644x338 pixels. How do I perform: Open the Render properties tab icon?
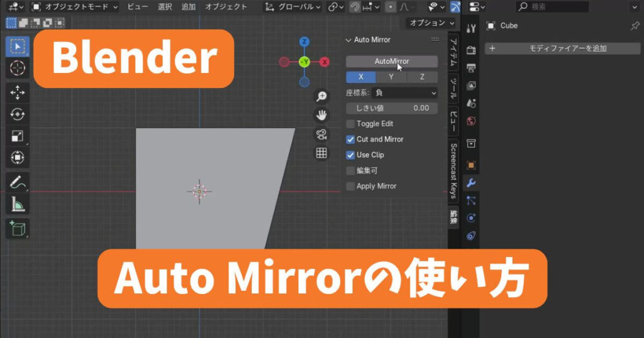pyautogui.click(x=471, y=50)
